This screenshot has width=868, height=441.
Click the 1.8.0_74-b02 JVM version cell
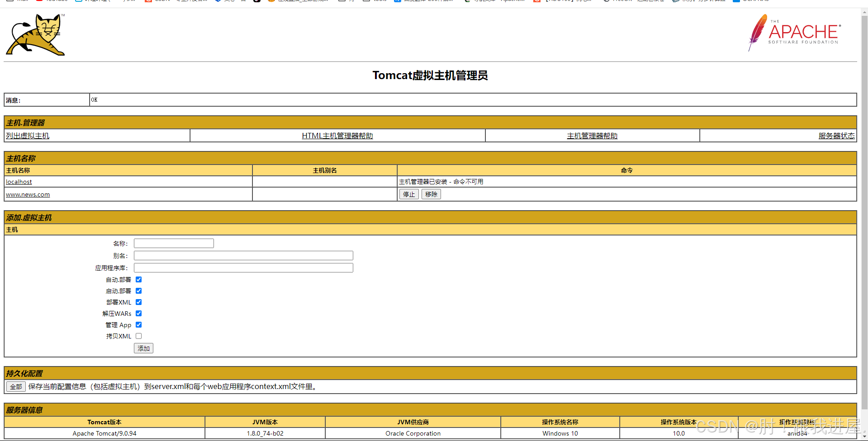click(x=265, y=433)
